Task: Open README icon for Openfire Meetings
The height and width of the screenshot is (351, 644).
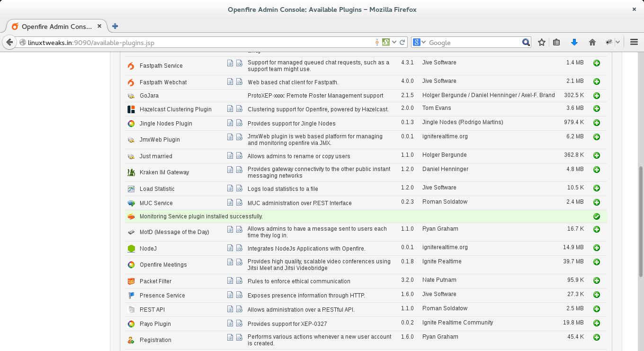Action: click(x=230, y=261)
